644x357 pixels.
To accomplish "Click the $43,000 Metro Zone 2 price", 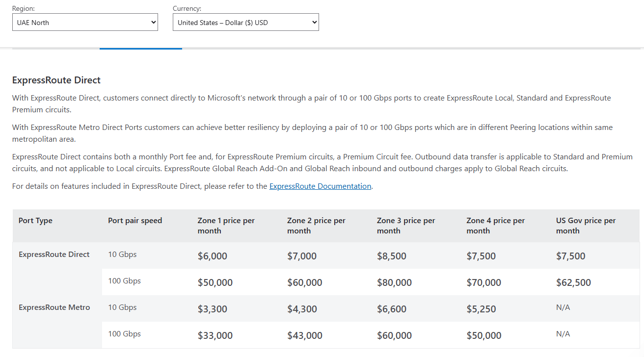I will tap(305, 335).
